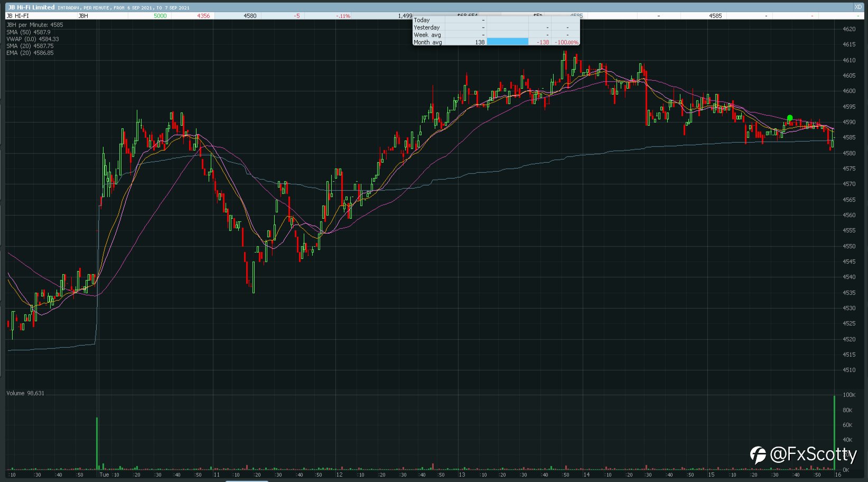Screen dimensions: 868x482
Task: Click the SMA (20) 4587.75 legend entry
Action: pyautogui.click(x=30, y=46)
